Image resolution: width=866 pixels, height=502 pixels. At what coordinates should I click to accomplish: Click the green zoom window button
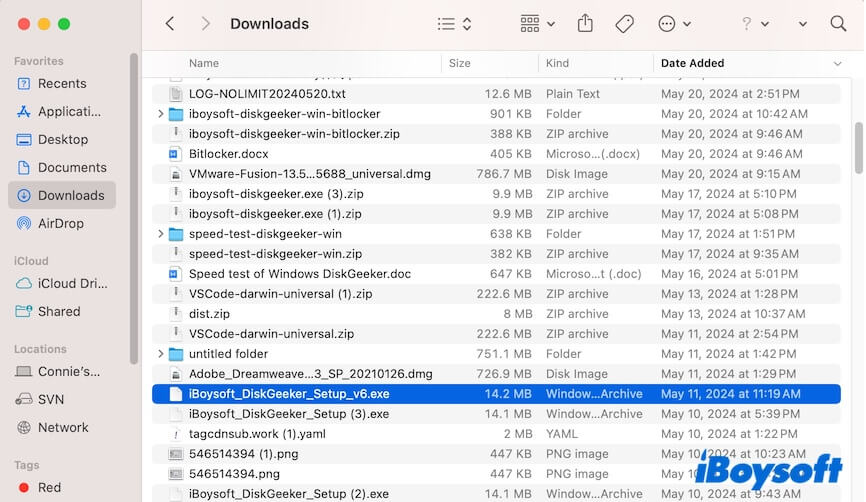(64, 24)
